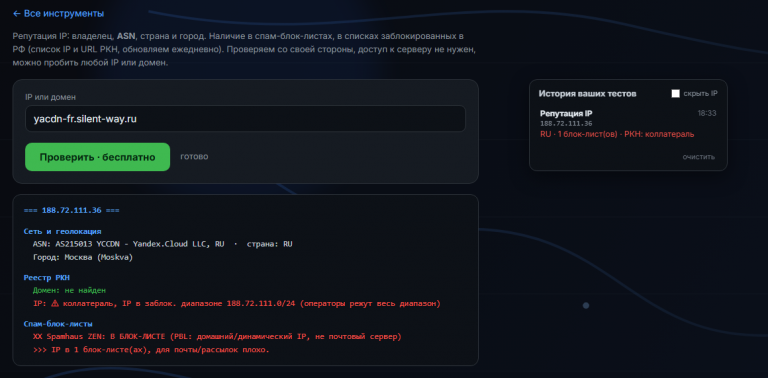Select the ASN: AS215013 YCCDN line
768x378 pixels.
162,244
